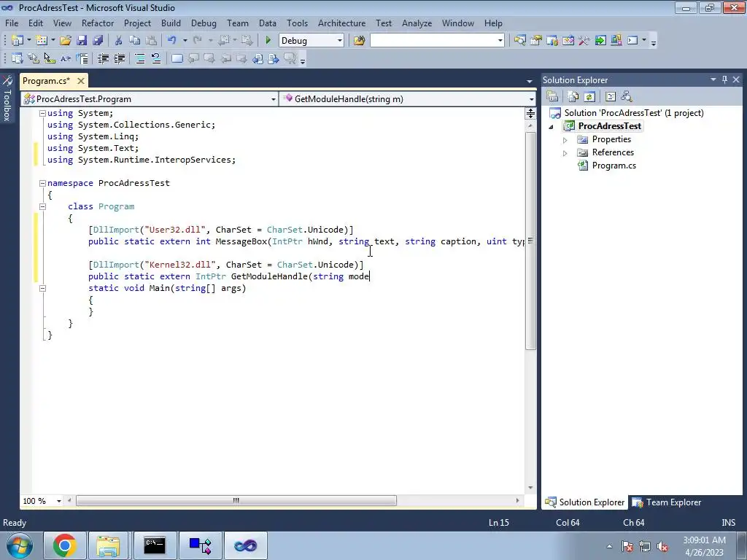Viewport: 747px width, 560px height.
Task: Click the Windows Start button
Action: 19,545
